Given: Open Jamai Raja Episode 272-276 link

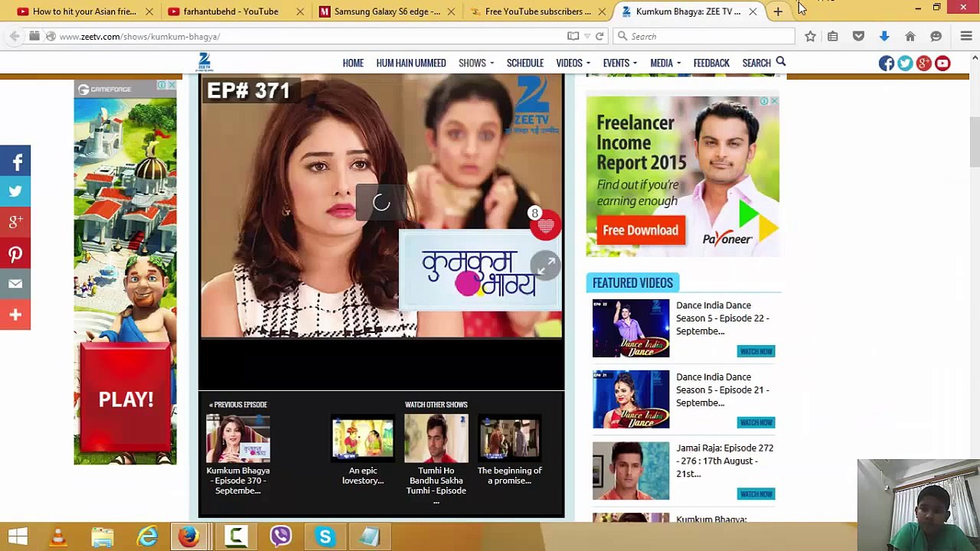Looking at the screenshot, I should [x=724, y=461].
